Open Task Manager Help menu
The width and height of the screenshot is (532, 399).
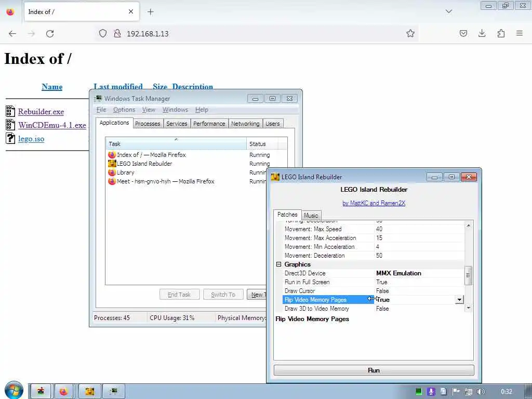click(202, 110)
